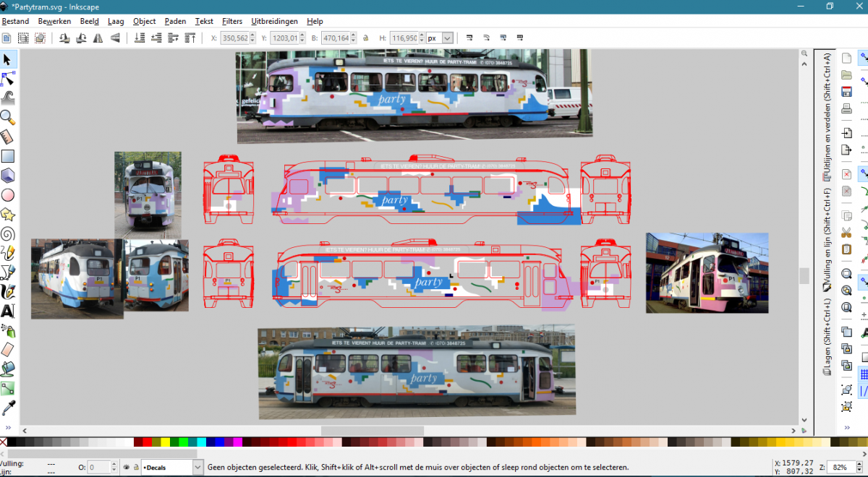Open the Filters menu

[232, 21]
